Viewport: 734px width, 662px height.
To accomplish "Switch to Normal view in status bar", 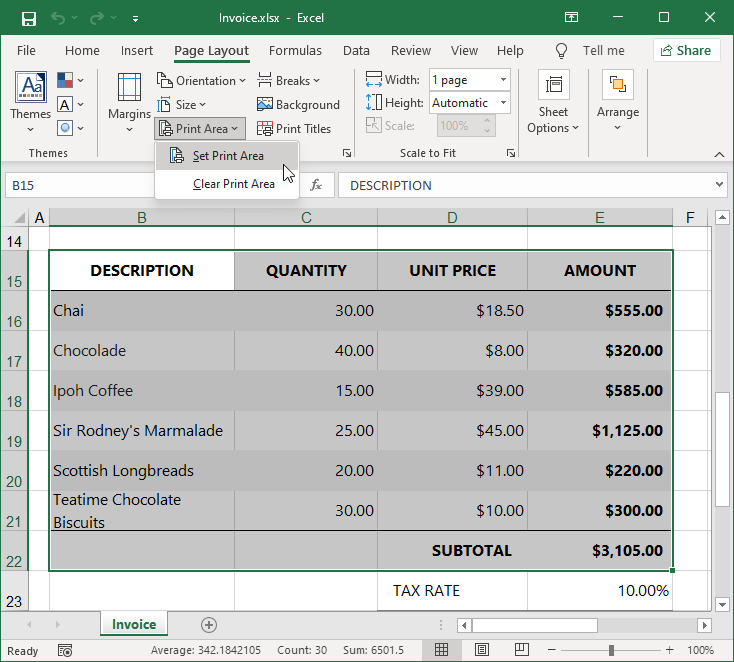I will coord(441,650).
